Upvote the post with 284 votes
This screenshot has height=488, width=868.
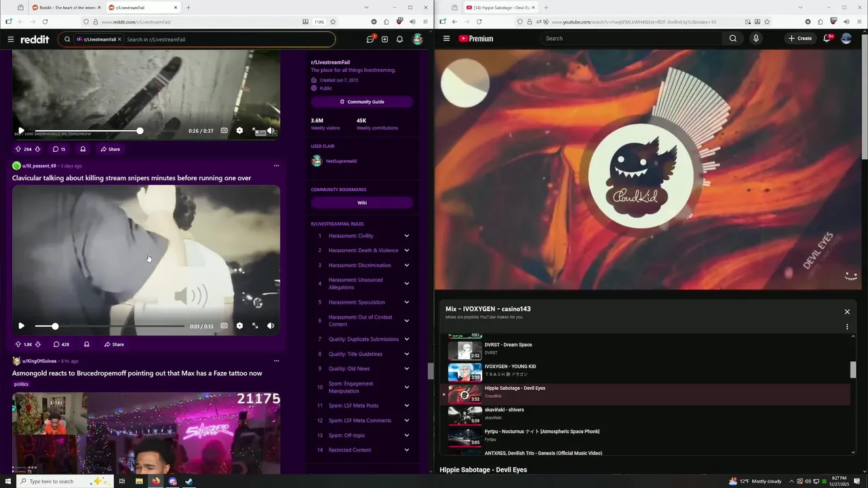[x=18, y=149]
